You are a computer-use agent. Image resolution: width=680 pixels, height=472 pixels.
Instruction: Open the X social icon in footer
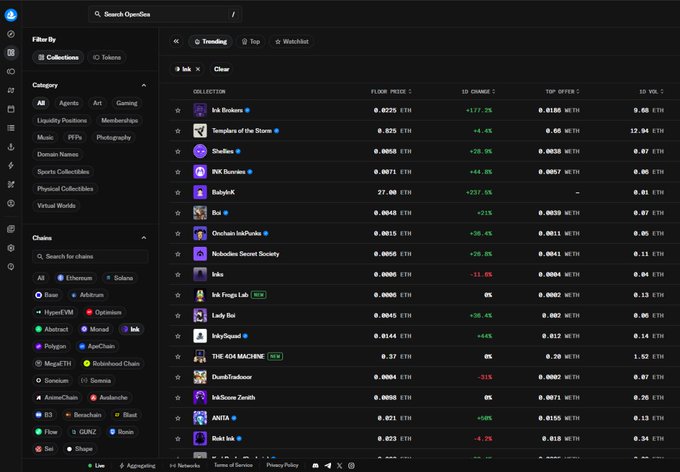click(x=340, y=465)
